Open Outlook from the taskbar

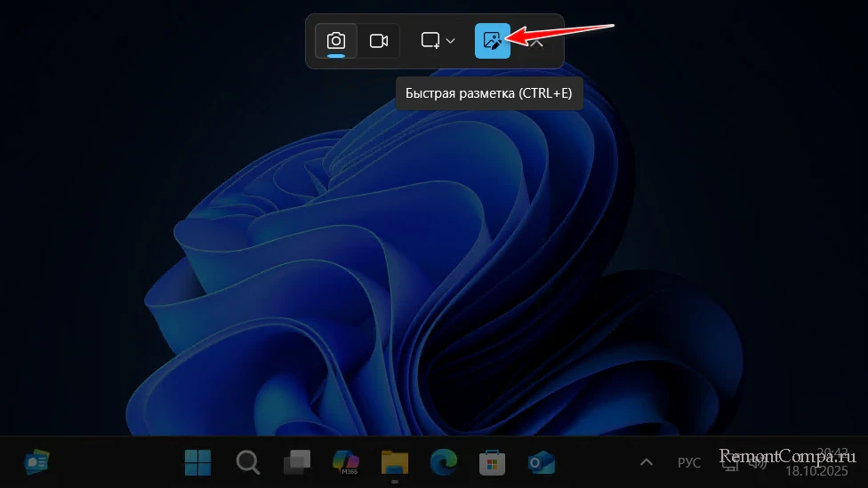click(541, 462)
